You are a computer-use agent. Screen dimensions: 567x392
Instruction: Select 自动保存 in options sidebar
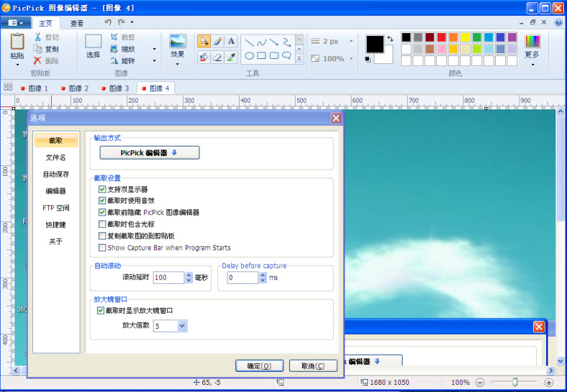pyautogui.click(x=56, y=174)
